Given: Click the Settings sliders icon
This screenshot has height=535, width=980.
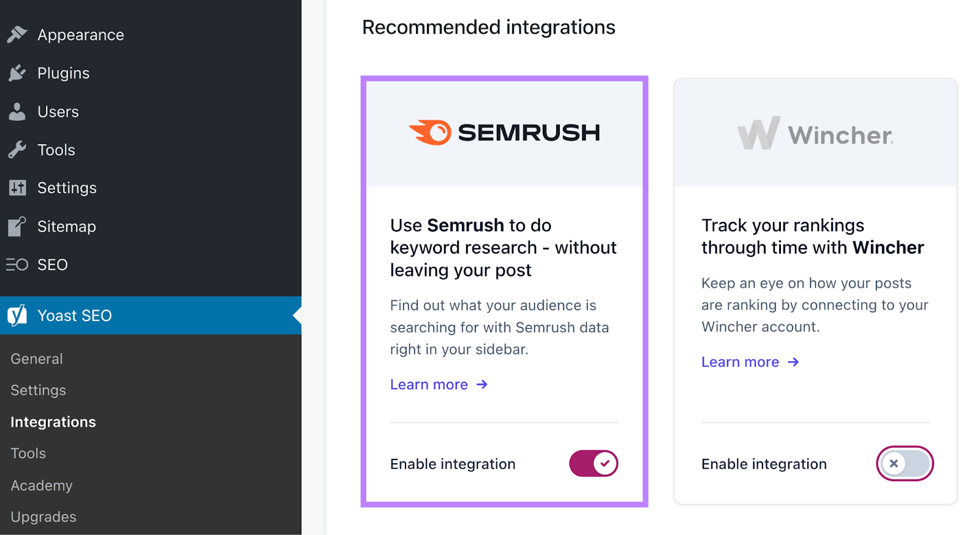Looking at the screenshot, I should tap(18, 188).
